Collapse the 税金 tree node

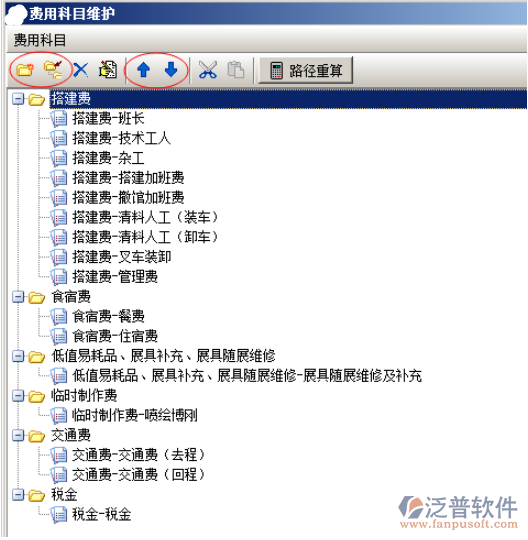pos(18,495)
